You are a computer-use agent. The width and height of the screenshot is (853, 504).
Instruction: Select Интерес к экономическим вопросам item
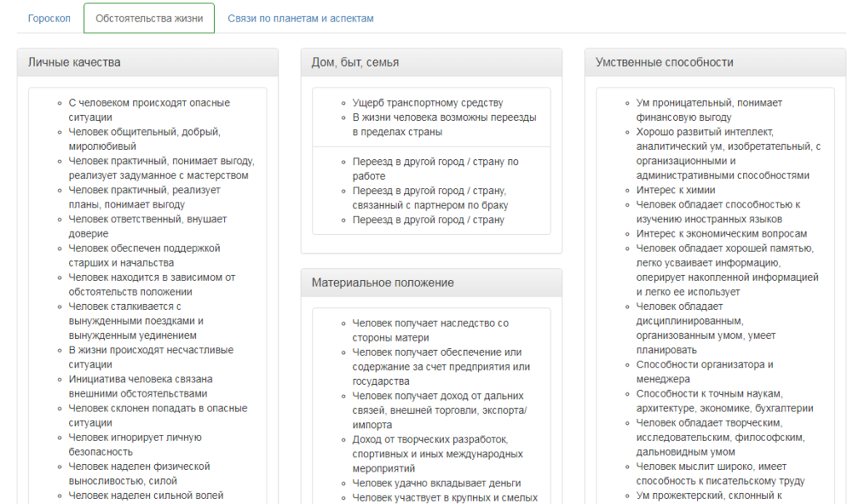pos(721,234)
